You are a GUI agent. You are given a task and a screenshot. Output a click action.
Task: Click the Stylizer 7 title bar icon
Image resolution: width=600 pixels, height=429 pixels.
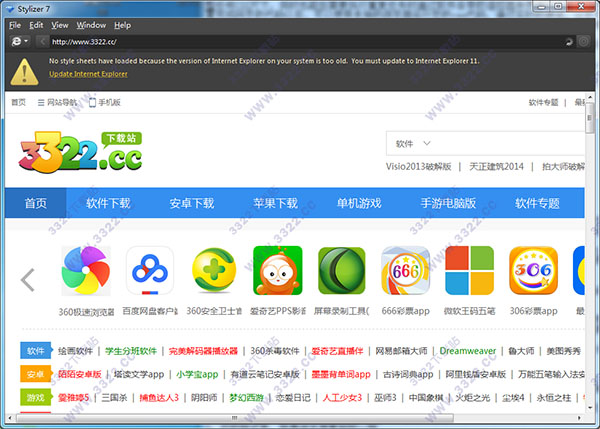pyautogui.click(x=10, y=9)
